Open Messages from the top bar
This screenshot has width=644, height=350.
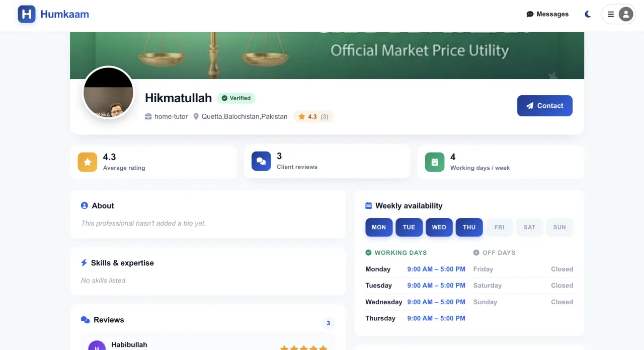(x=547, y=14)
